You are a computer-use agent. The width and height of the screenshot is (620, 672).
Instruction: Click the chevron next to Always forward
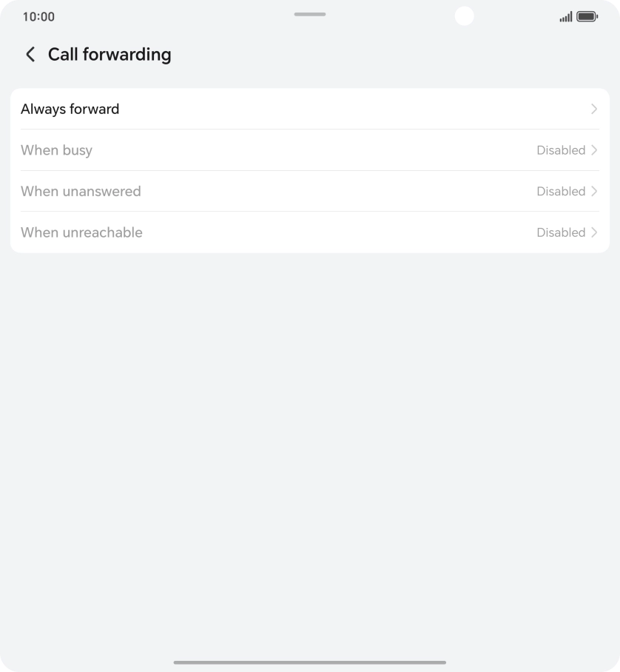(x=595, y=109)
